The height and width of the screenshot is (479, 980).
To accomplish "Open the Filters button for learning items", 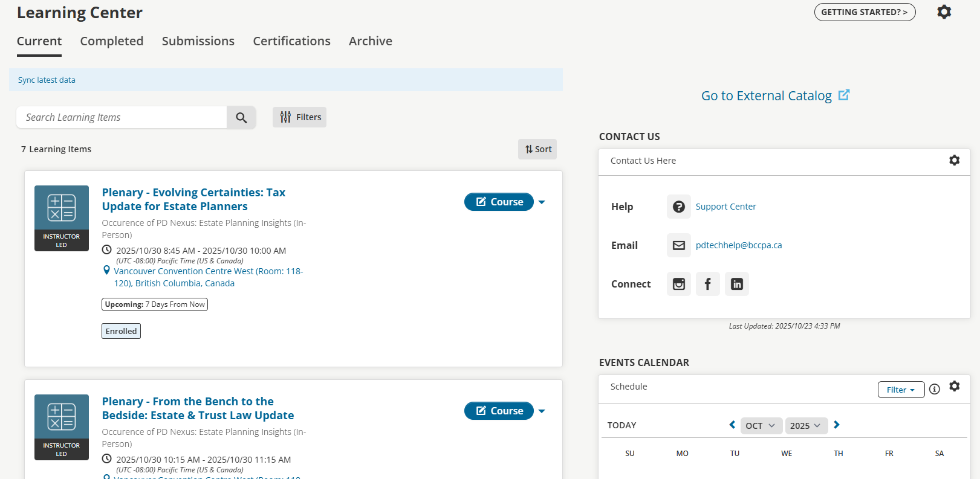I will coord(299,117).
